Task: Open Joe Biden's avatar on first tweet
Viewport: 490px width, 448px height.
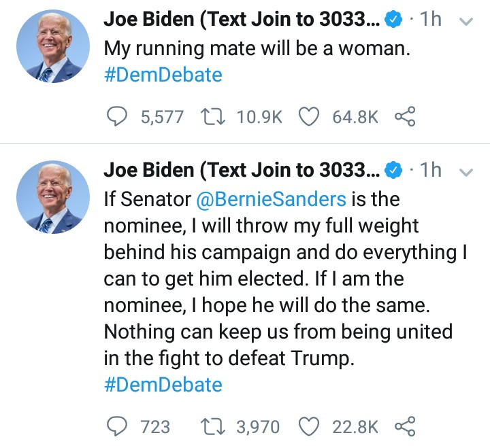Action: [x=53, y=46]
